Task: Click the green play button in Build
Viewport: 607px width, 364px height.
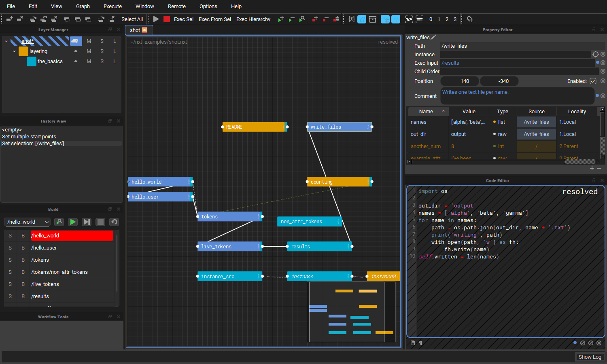Action: coord(73,222)
